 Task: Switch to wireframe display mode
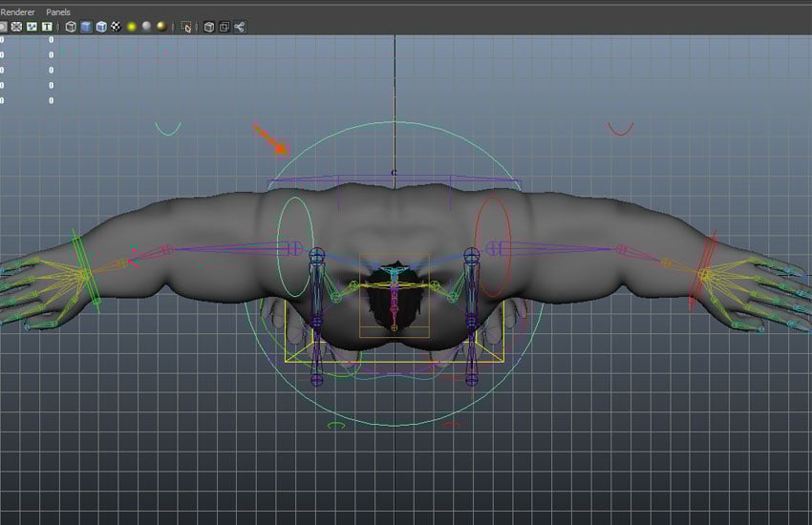pos(72,27)
